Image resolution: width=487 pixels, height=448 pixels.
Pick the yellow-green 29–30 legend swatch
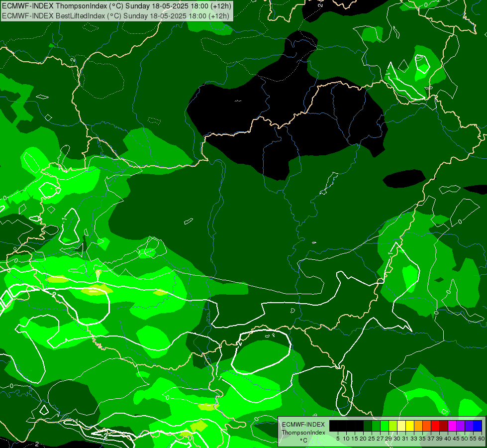click(x=393, y=426)
